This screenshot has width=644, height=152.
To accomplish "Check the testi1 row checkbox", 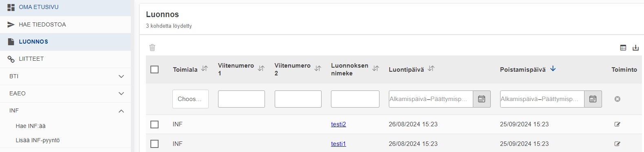I will (154, 144).
